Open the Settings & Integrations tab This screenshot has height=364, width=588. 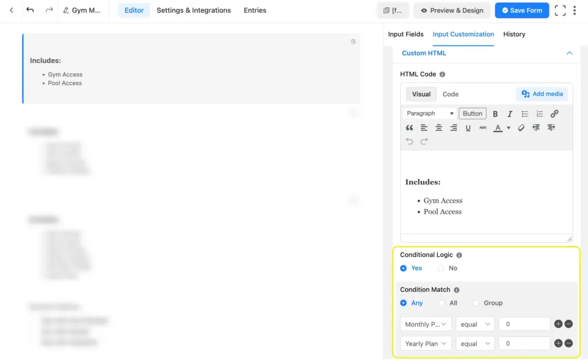[194, 10]
